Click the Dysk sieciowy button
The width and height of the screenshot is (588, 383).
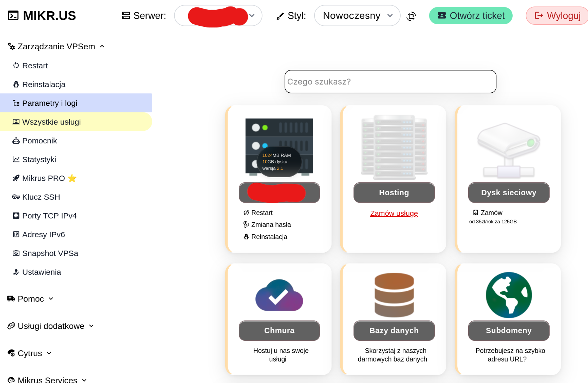point(509,192)
